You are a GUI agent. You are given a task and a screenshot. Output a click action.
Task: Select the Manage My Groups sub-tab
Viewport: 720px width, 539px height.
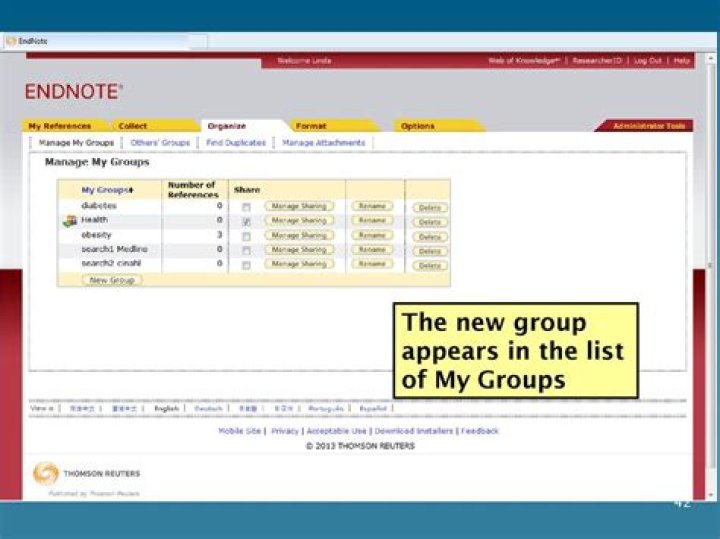click(76, 143)
